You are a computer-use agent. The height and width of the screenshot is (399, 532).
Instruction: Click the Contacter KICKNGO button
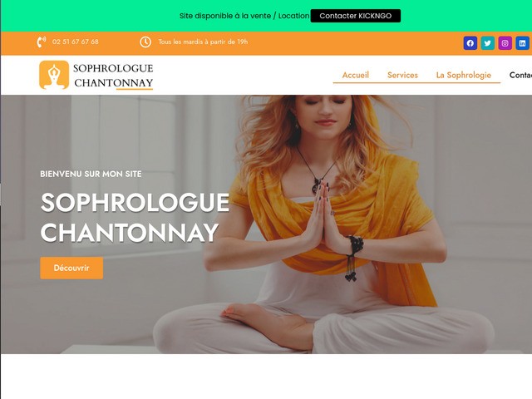356,16
